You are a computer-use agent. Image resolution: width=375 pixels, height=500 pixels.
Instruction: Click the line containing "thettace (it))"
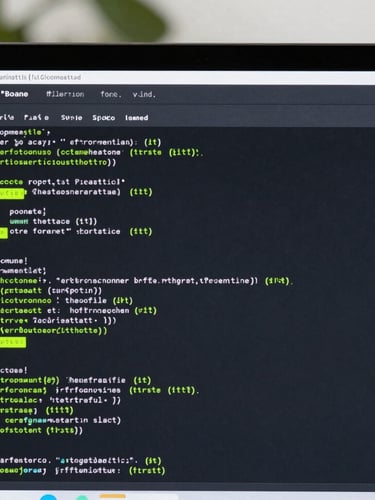53,221
